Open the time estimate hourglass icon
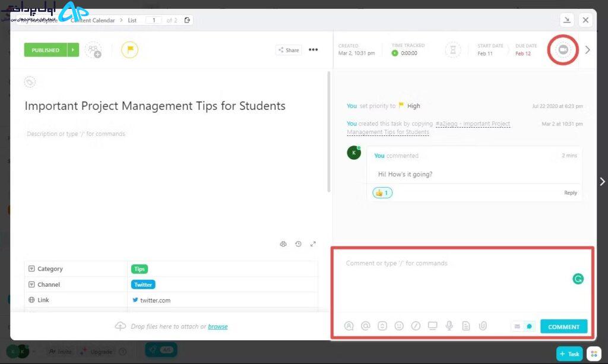 pyautogui.click(x=453, y=50)
